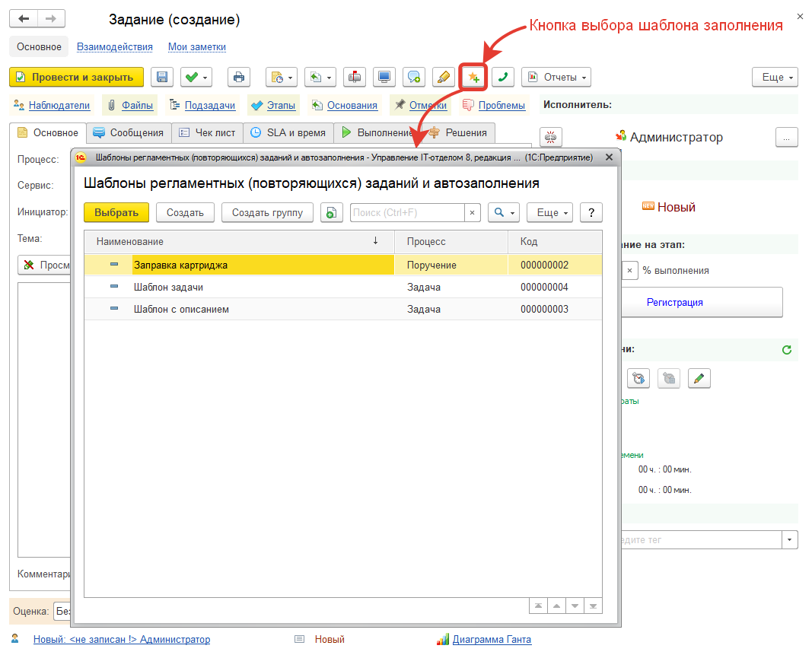Click the Регистрация stage button
812x655 pixels.
(702, 302)
